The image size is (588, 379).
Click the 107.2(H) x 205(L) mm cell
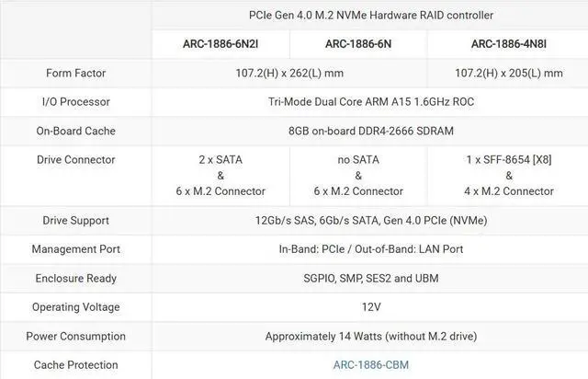coord(509,73)
